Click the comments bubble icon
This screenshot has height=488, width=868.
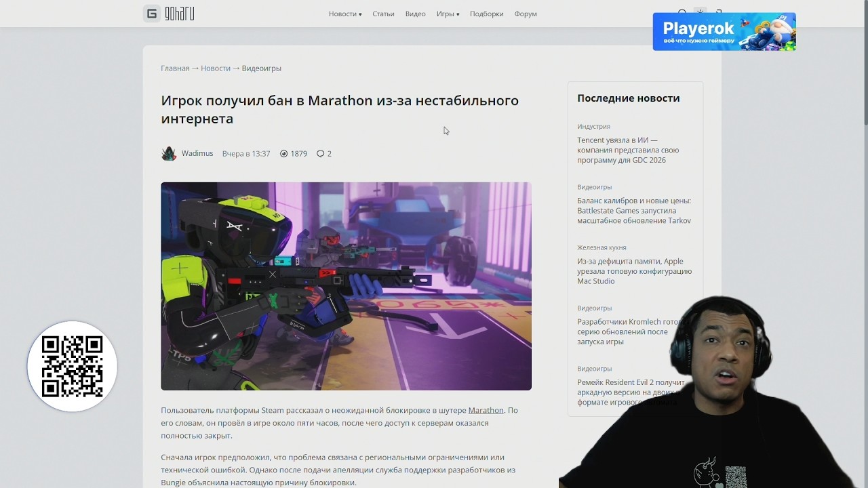(321, 154)
